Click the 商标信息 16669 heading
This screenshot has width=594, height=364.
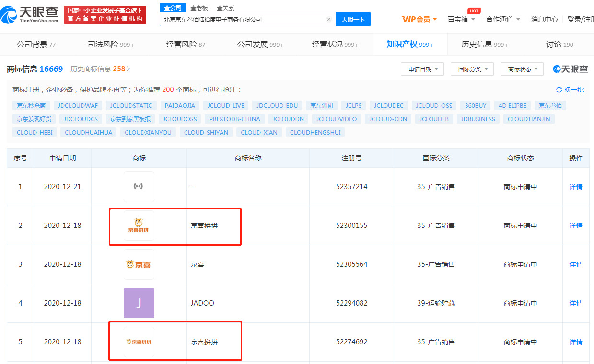coord(35,69)
